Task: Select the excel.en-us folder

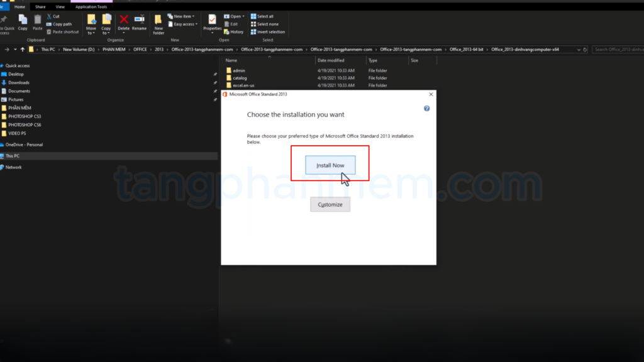Action: point(243,85)
